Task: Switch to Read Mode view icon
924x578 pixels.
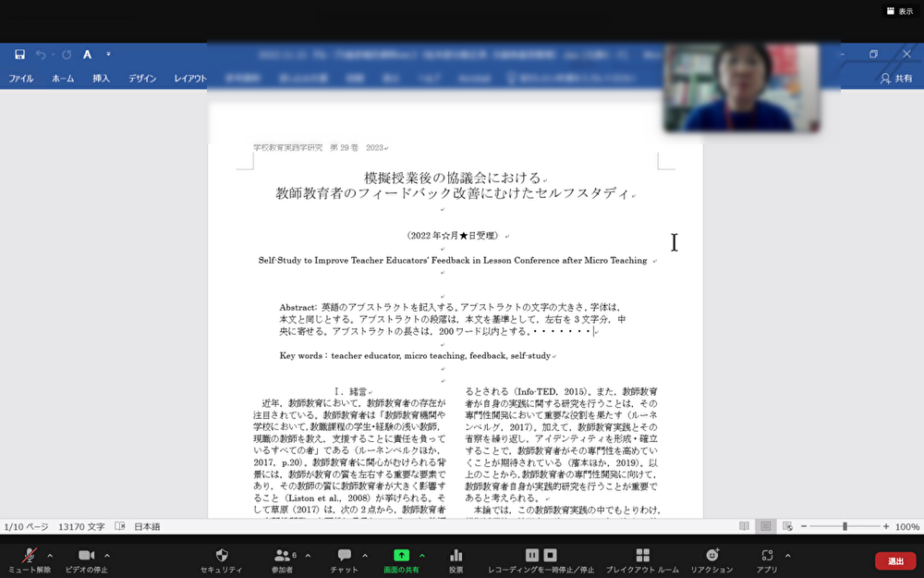Action: click(x=744, y=526)
